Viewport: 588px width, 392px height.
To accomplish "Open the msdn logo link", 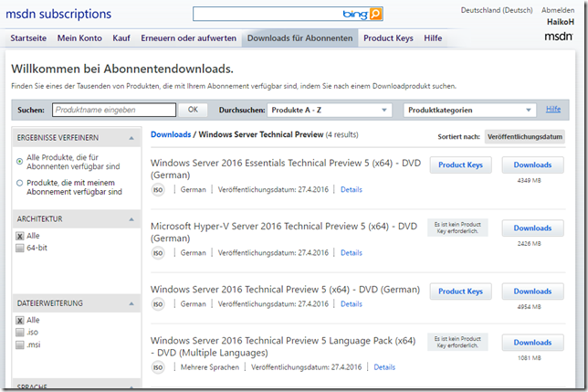I will [559, 37].
